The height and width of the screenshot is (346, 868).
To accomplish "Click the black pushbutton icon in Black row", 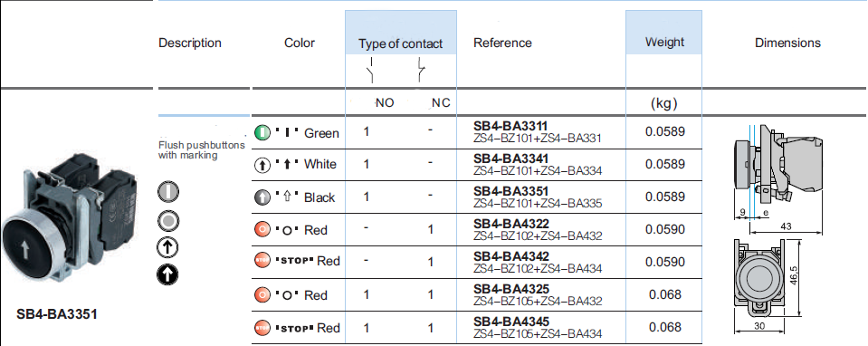I will 262,197.
